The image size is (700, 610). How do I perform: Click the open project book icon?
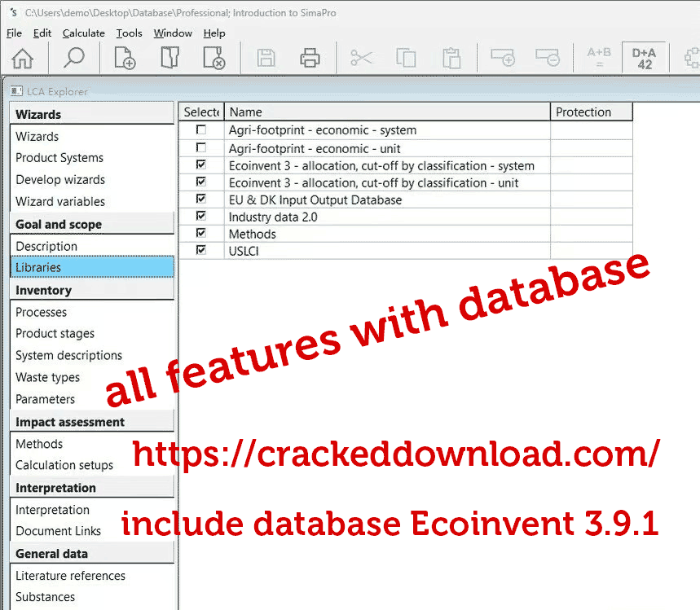point(169,58)
